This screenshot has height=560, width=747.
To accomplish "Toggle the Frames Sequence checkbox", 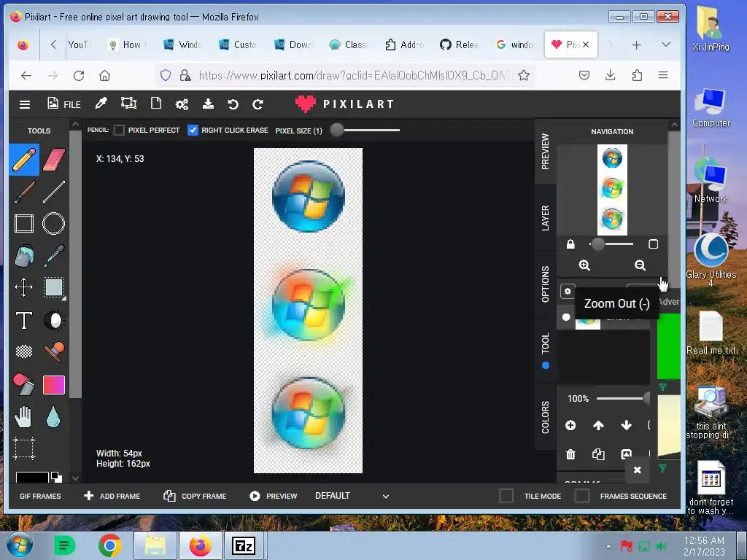I will coord(581,496).
